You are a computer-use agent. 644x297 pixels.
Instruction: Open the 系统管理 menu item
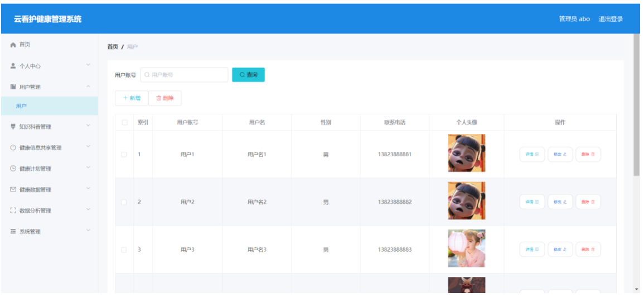(50, 231)
